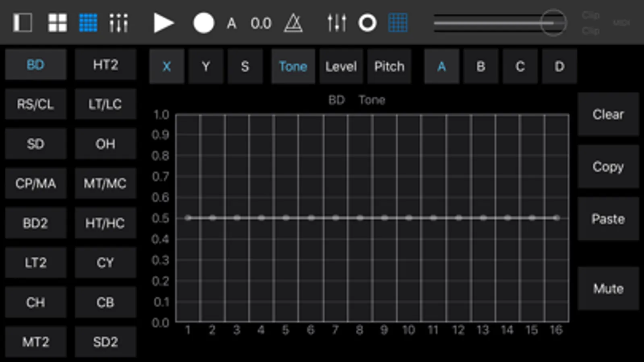Select the CB cowbell instrument
The image size is (644, 362).
tap(106, 302)
